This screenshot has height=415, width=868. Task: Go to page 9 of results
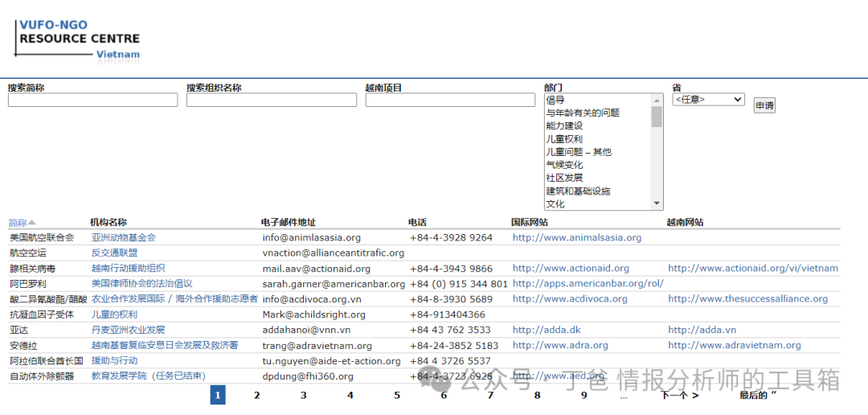coord(584,396)
